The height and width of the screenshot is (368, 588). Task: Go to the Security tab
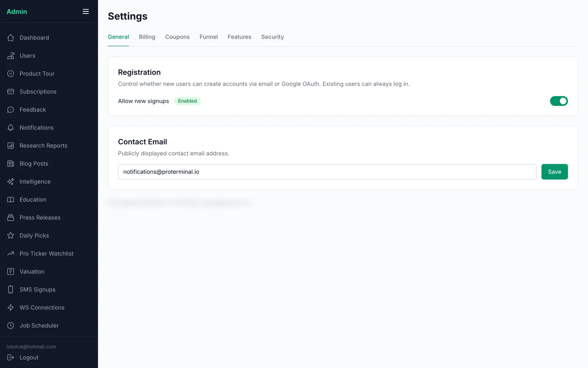(x=272, y=37)
